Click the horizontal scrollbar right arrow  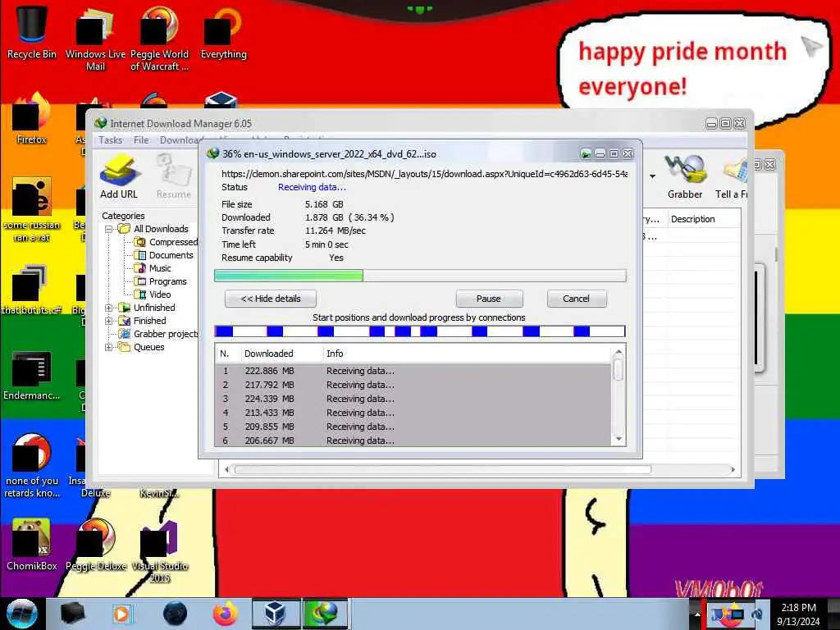coord(733,470)
